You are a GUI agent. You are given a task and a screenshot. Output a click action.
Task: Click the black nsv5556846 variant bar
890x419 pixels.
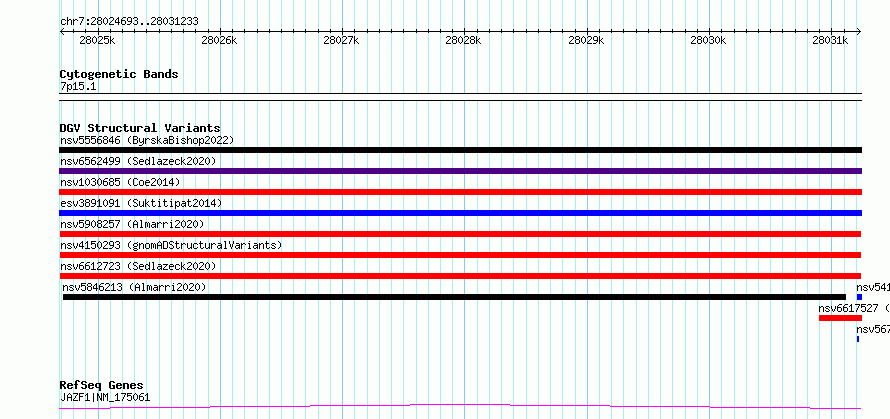(x=460, y=150)
